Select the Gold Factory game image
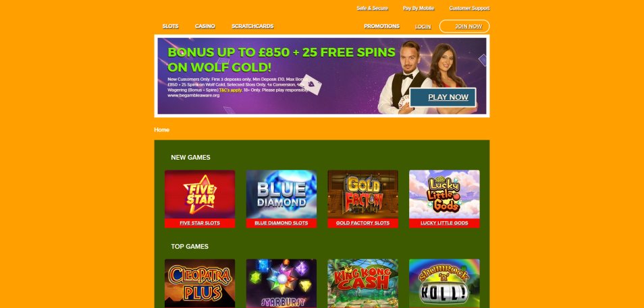The image size is (644, 308). [363, 194]
